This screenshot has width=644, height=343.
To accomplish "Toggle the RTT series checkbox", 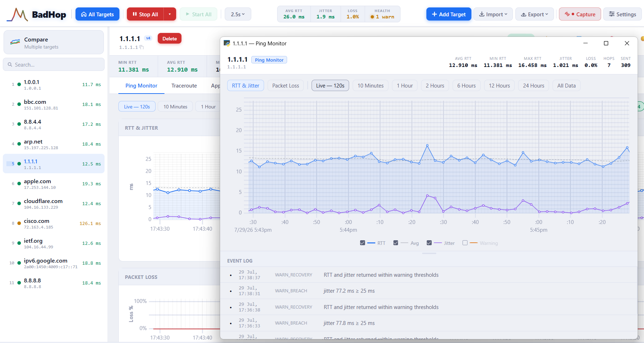I will click(x=362, y=243).
